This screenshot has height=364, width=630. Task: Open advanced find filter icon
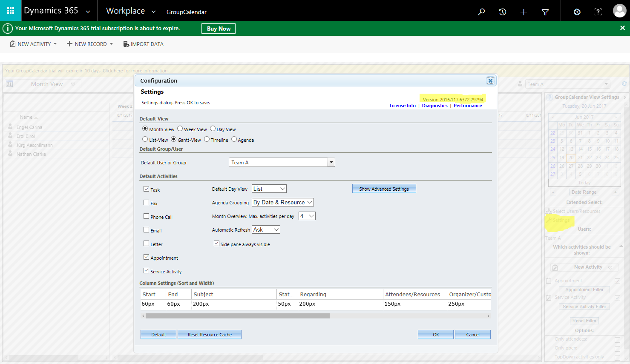545,12
